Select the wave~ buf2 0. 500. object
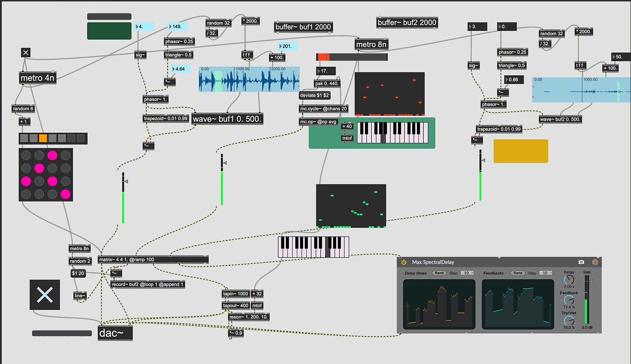Viewport: 631px width, 364px height. 560,119
